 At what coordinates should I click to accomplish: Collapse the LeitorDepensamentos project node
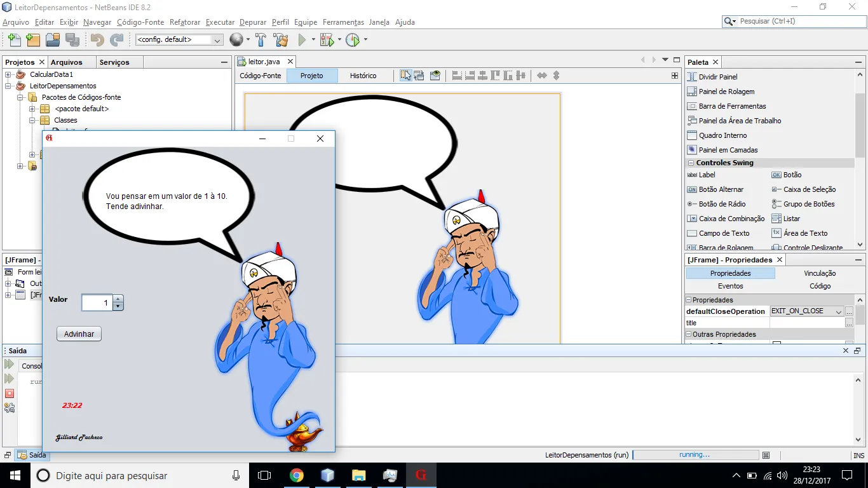[8, 86]
